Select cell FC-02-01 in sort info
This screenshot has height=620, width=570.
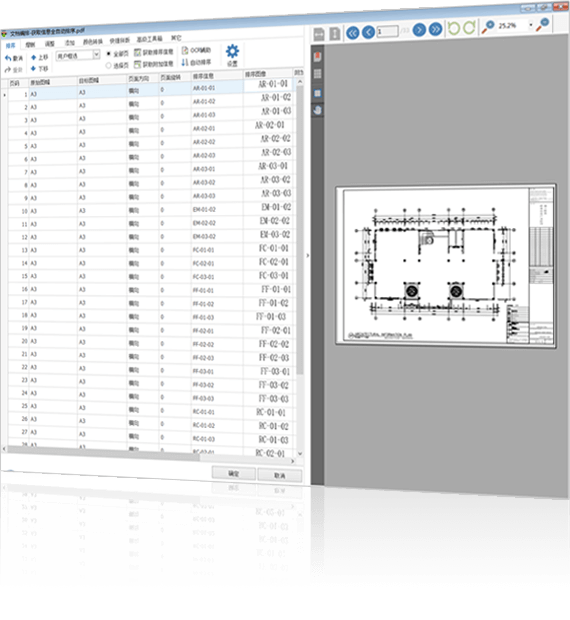point(217,263)
